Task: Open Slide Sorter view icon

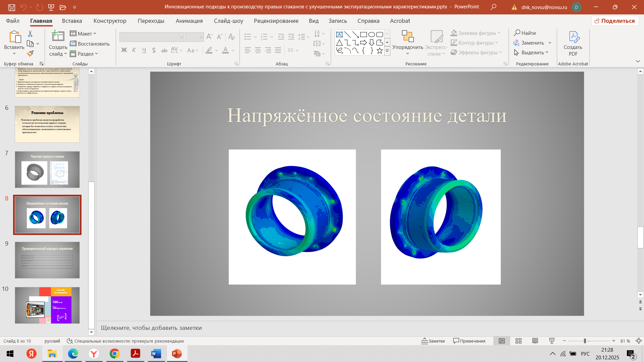Action: pos(518,341)
